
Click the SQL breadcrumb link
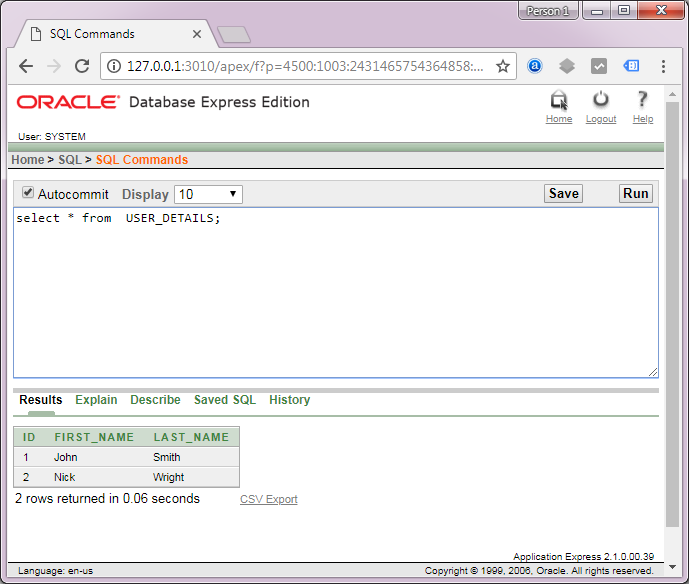pos(70,160)
